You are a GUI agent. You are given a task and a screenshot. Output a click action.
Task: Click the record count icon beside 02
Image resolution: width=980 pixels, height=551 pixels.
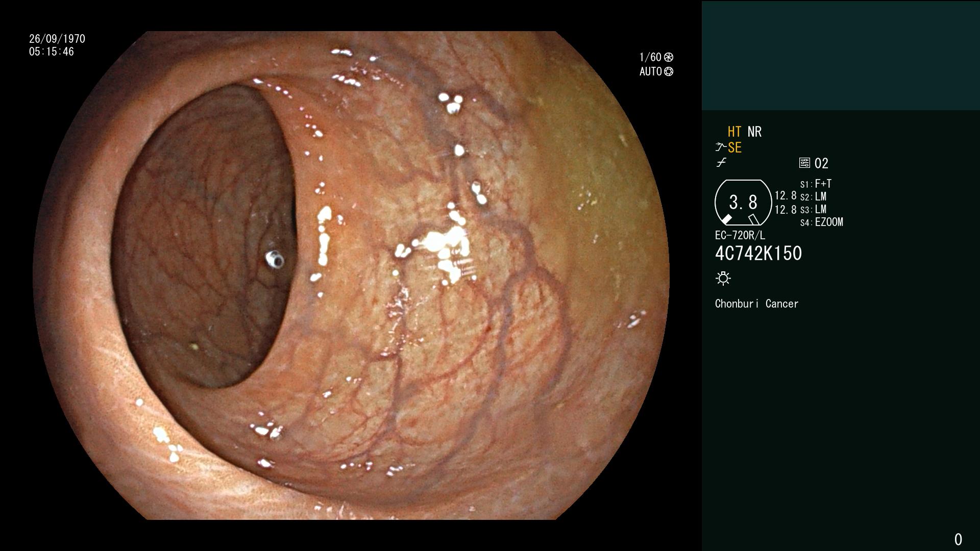[x=804, y=163]
